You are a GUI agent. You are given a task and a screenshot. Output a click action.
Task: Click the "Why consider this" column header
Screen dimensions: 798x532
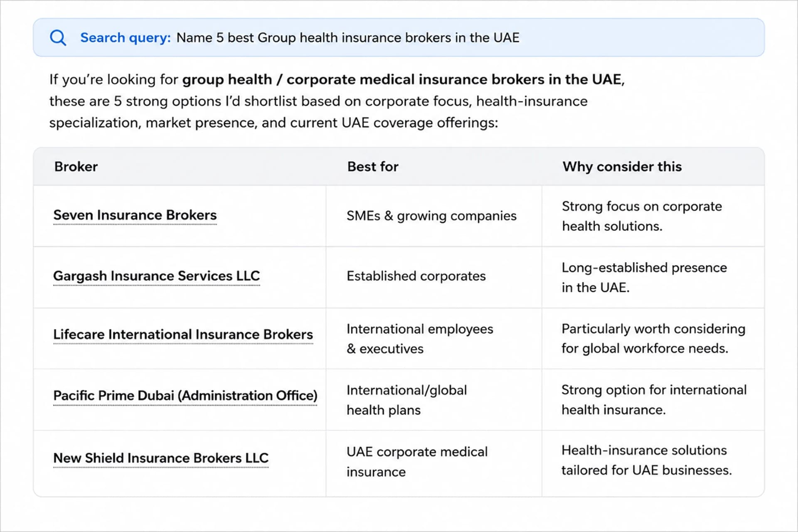pyautogui.click(x=622, y=167)
